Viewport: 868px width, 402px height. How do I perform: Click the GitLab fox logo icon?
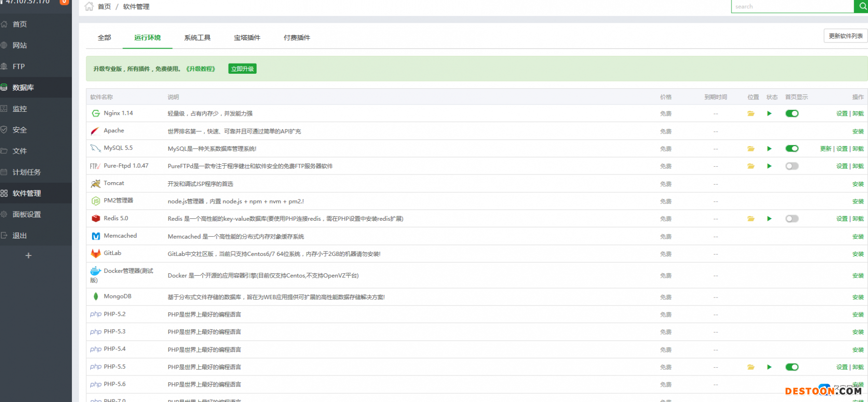pyautogui.click(x=95, y=254)
